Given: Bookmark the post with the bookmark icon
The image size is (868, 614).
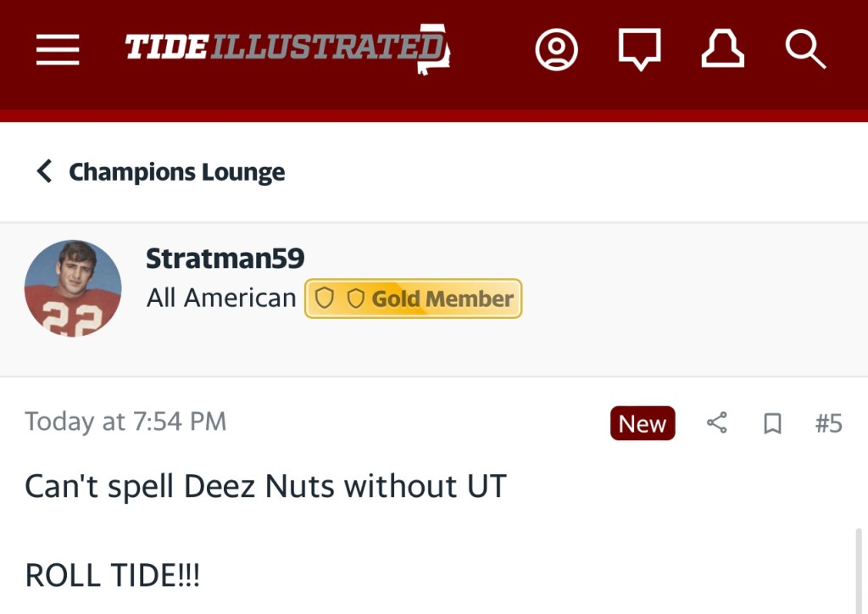Looking at the screenshot, I should coord(772,423).
